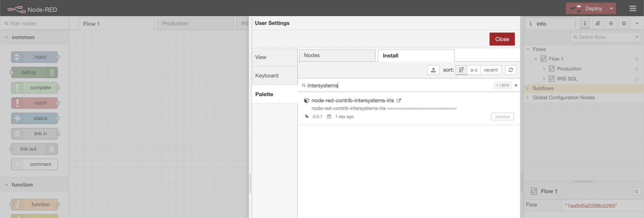
Task: Close the User Settings dialog
Action: coord(502,39)
